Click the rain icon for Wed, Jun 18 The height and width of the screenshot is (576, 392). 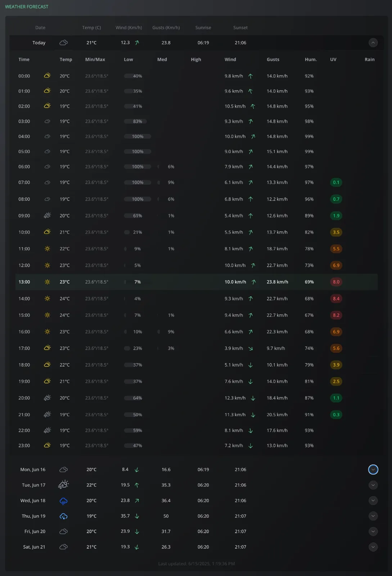(x=64, y=501)
